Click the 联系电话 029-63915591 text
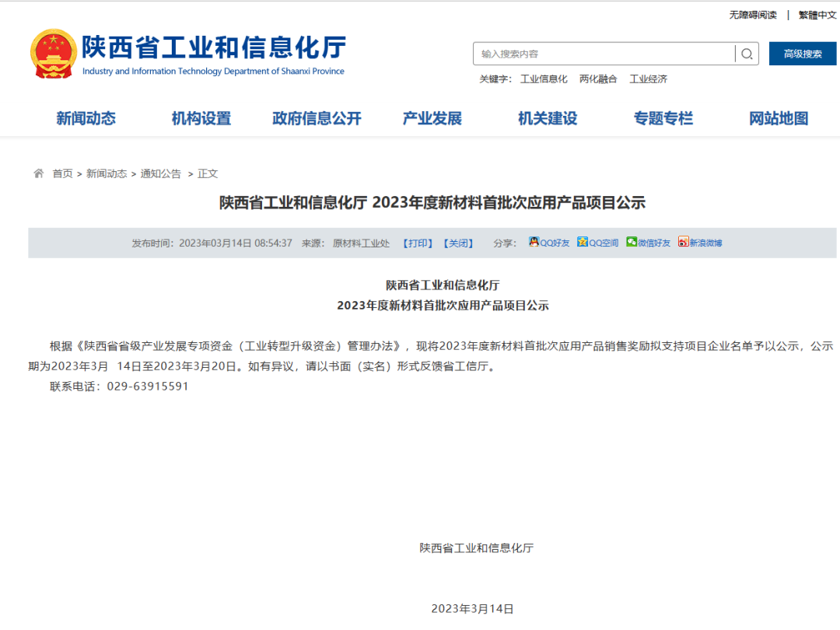 119,387
